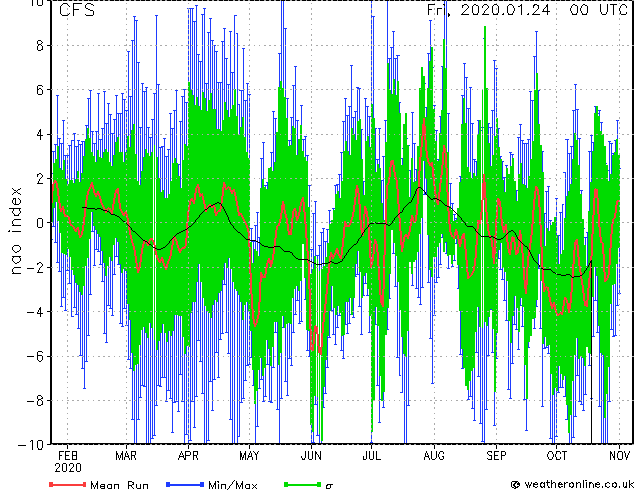Click the APR month label
This screenshot has width=634, height=490.
coord(188,456)
